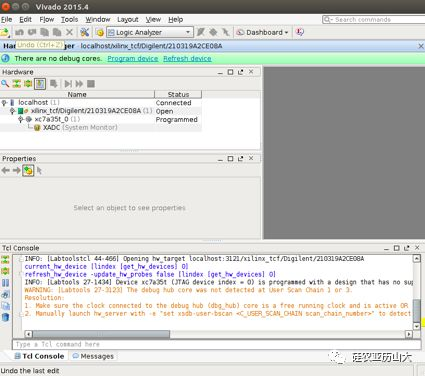Click the Find binoculars icon in Tcl Console
This screenshot has width=425, height=376.
(x=5, y=294)
